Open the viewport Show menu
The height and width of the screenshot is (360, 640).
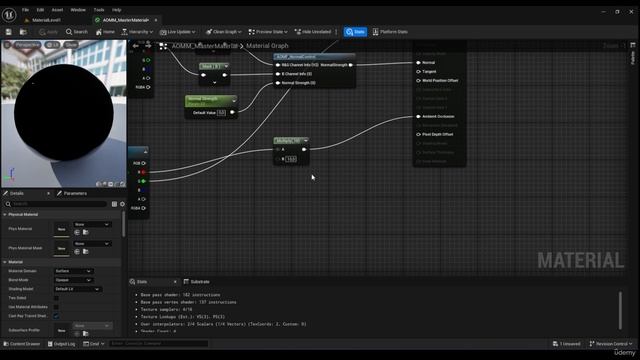71,44
